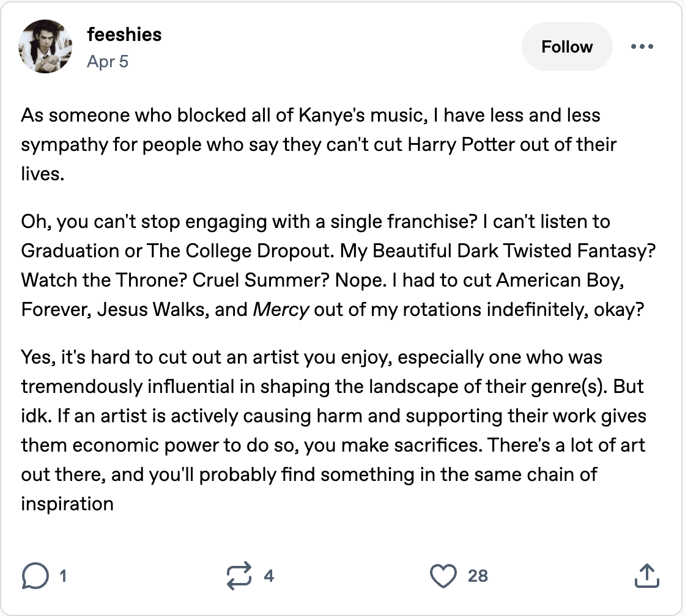Follow the user feeshies
Screen dimensions: 685x616
(566, 47)
